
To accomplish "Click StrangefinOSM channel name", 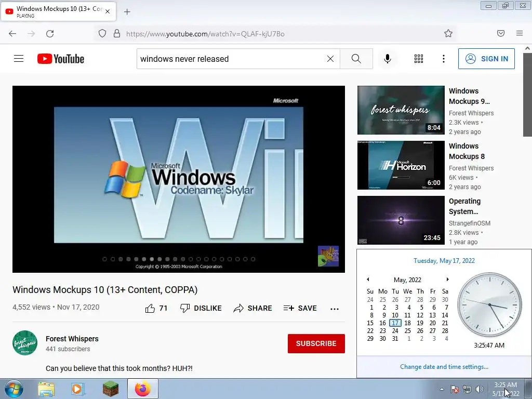I will [470, 223].
